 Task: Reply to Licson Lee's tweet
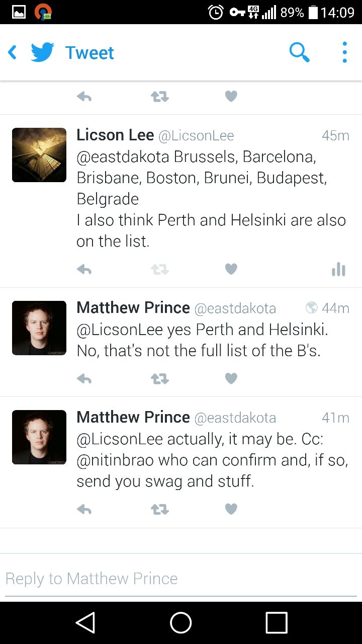pos(84,270)
